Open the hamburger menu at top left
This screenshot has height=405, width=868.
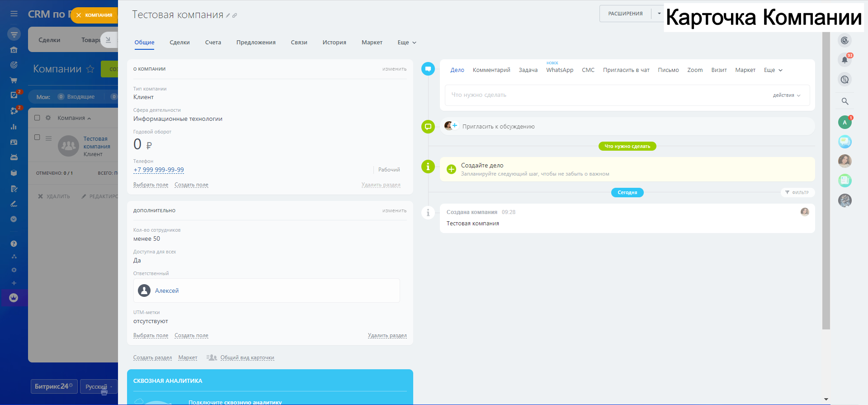point(14,14)
